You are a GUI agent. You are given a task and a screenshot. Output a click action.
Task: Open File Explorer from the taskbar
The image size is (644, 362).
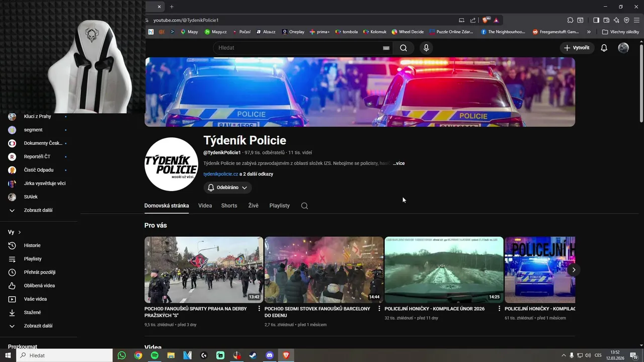pos(171,355)
